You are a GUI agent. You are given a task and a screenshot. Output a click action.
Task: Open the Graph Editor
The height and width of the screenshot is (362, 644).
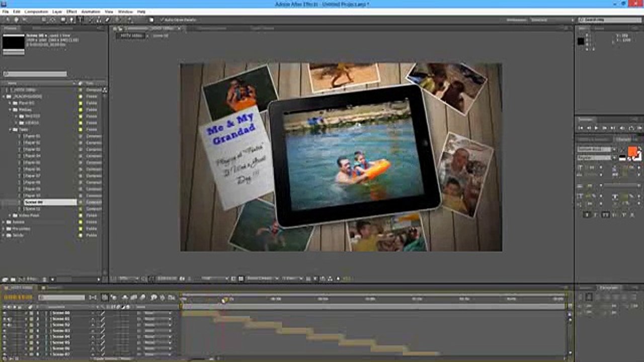(172, 298)
